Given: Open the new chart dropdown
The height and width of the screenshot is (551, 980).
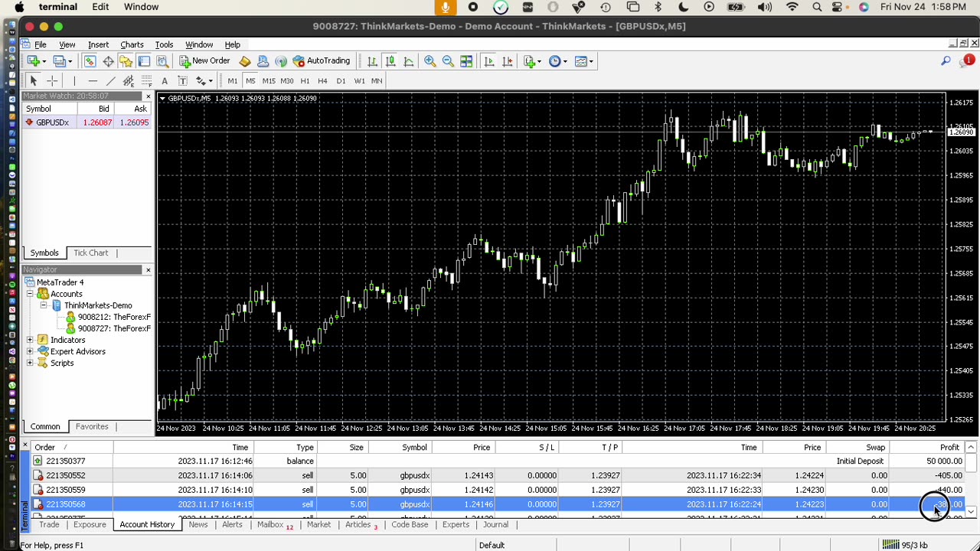Looking at the screenshot, I should click(x=44, y=61).
